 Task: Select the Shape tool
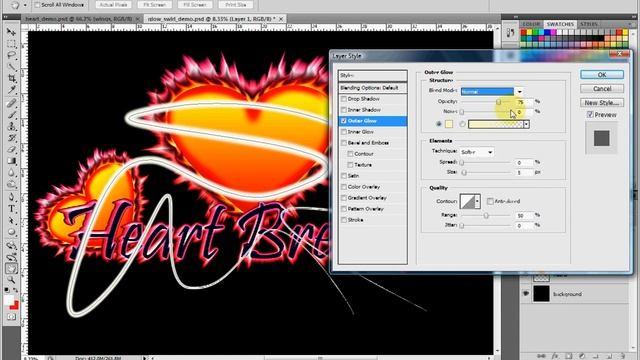tap(11, 232)
